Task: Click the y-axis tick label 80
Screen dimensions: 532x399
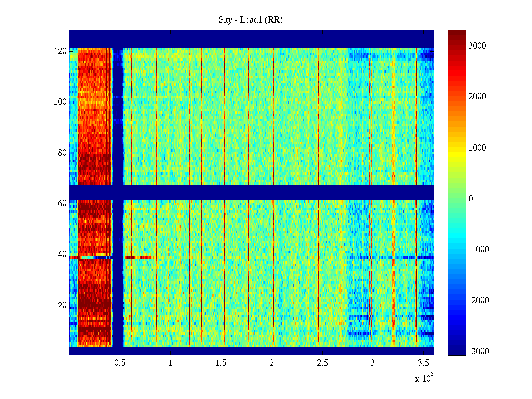Action: (62, 153)
